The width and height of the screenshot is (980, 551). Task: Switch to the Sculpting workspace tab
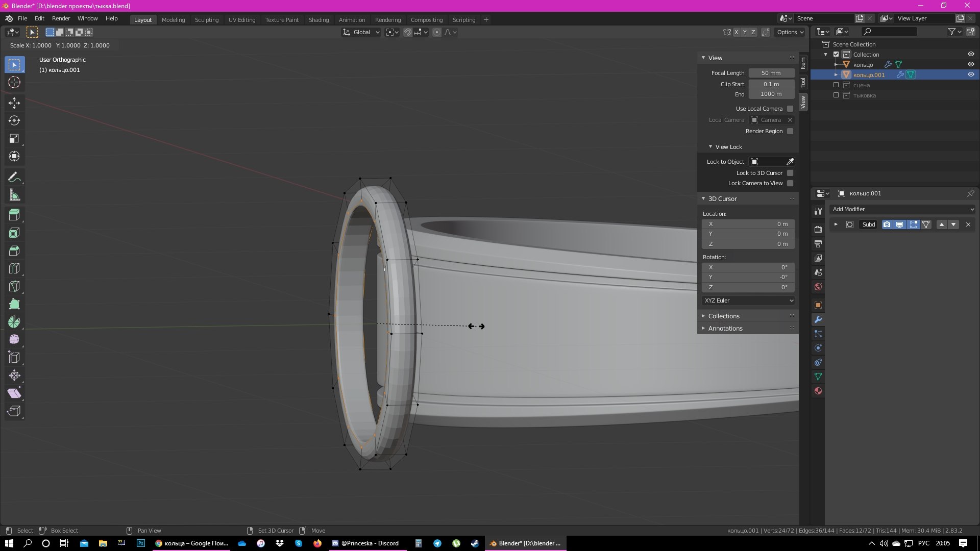(x=207, y=20)
